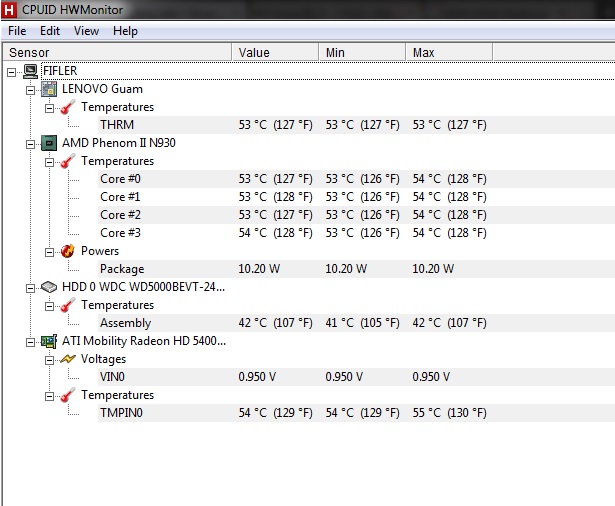Collapse the Powers group

click(49, 252)
